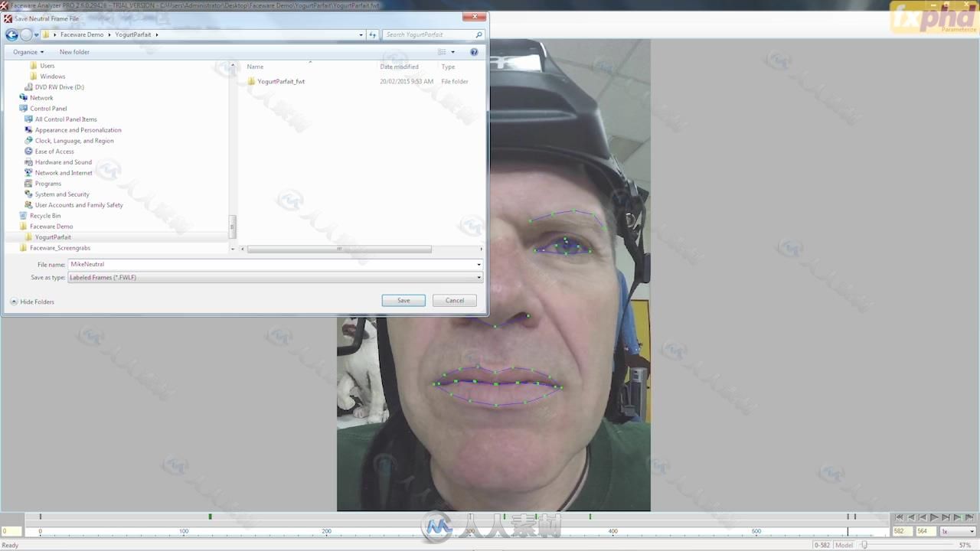Step back one frame
The image size is (980, 551).
tap(923, 518)
